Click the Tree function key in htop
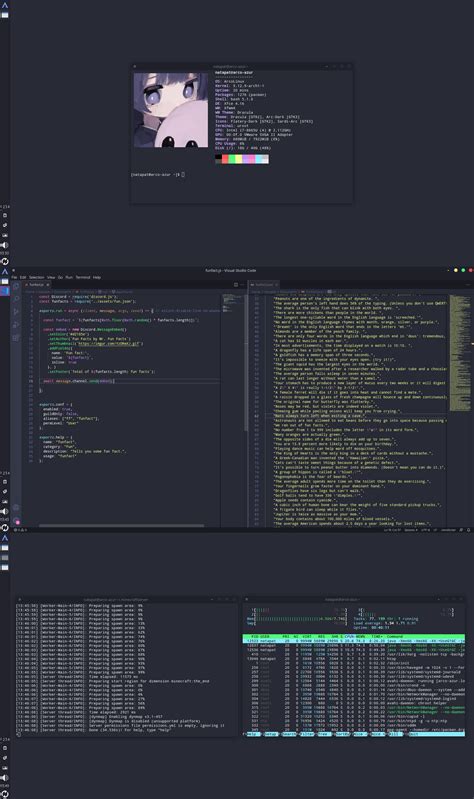This screenshot has width=474, height=799. 324,734
